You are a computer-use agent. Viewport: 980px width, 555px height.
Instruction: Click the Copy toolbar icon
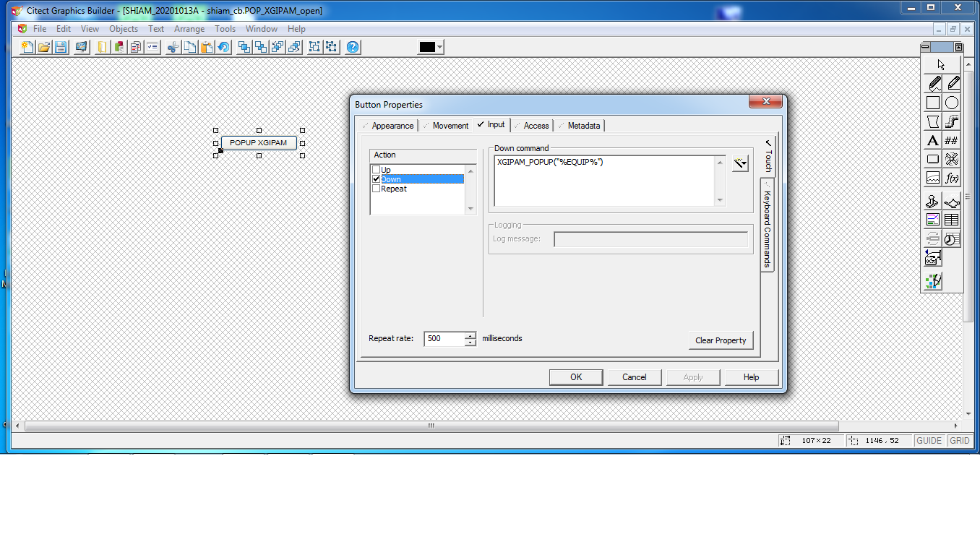190,47
